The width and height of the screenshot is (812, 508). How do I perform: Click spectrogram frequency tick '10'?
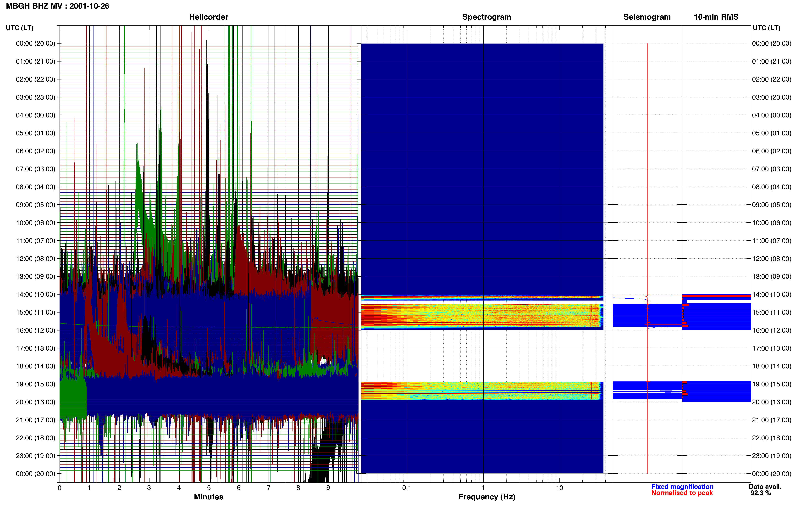coord(559,488)
